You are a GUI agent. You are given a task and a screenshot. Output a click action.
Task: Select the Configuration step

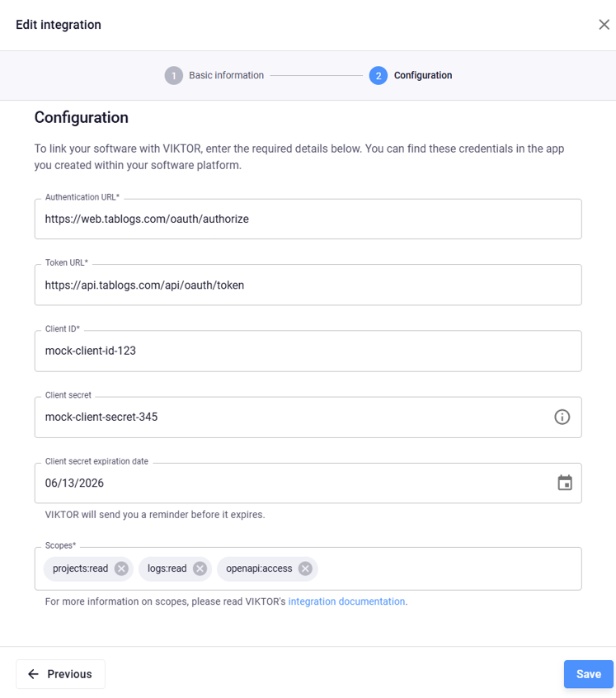click(x=411, y=75)
